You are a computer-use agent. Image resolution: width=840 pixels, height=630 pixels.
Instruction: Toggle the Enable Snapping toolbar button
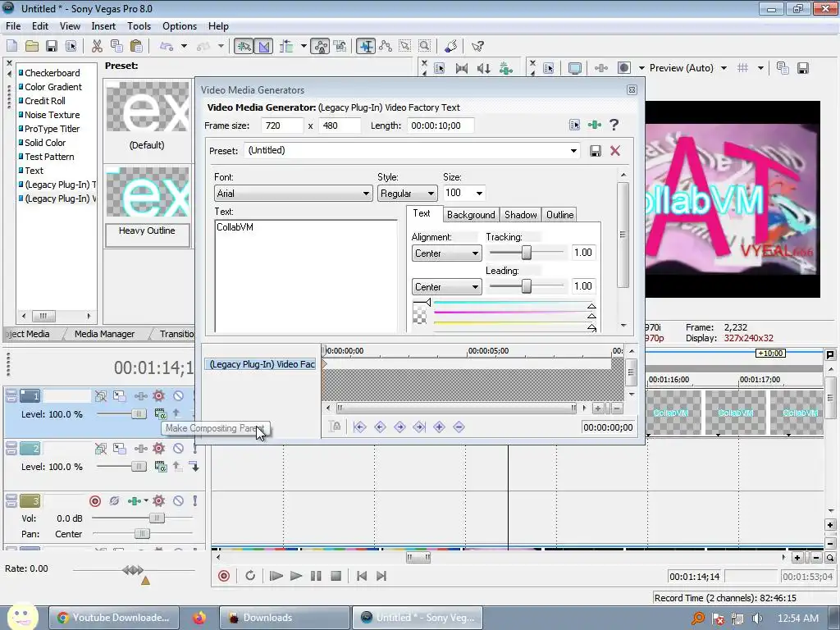click(x=244, y=46)
